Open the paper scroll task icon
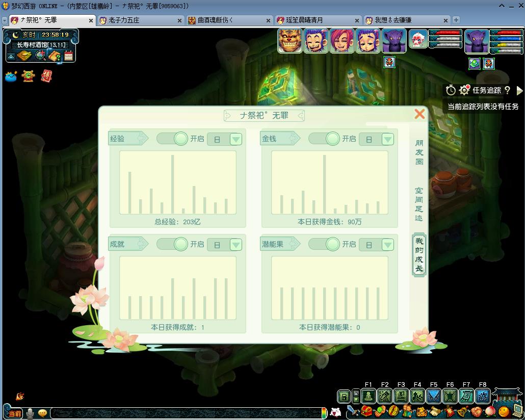The width and height of the screenshot is (525, 420). [435, 411]
